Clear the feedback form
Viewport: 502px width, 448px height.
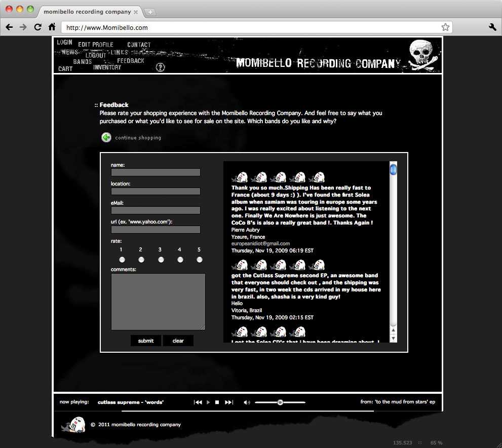pos(178,341)
